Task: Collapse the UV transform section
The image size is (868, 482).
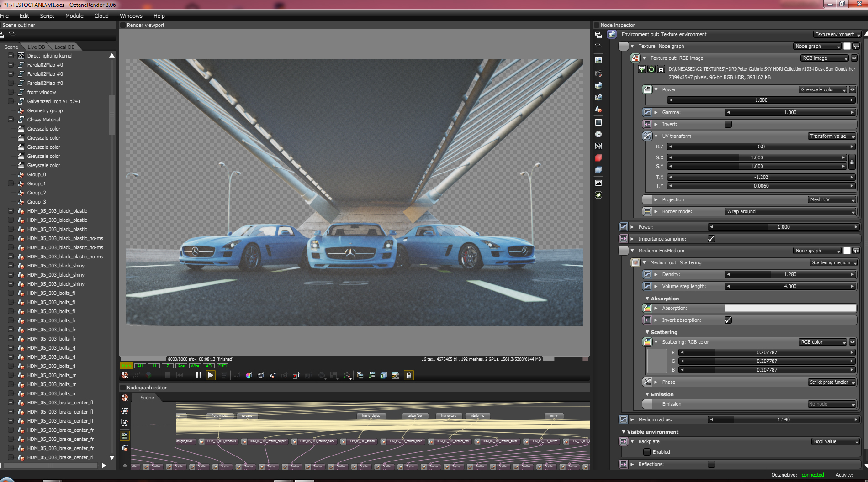Action: (656, 136)
